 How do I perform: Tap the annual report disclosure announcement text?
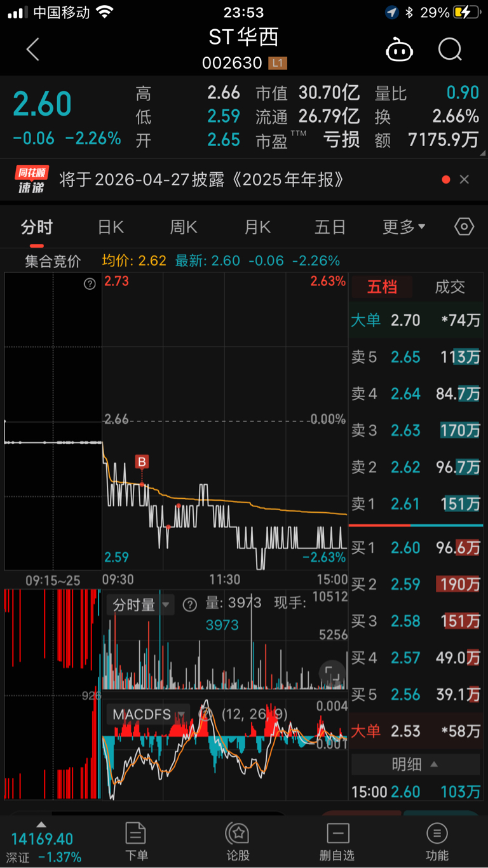click(x=202, y=180)
